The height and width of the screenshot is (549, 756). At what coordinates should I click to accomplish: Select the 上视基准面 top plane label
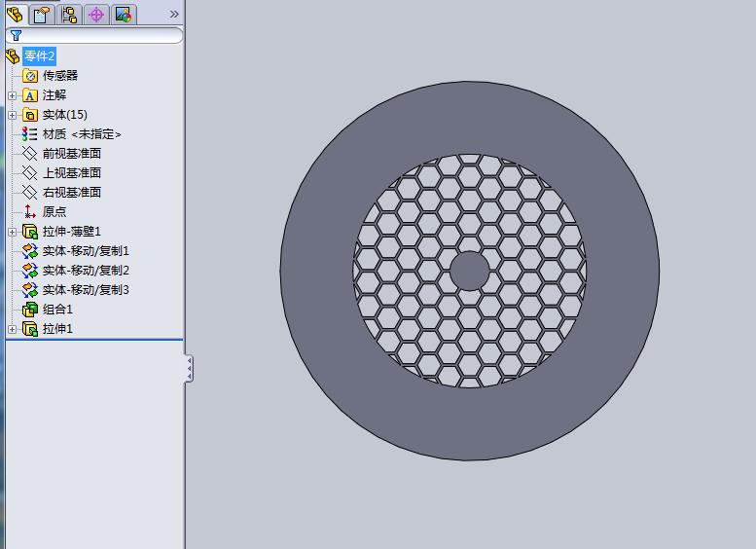point(72,172)
